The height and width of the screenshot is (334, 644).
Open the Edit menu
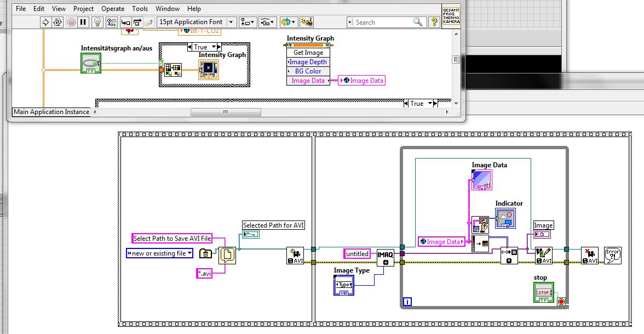click(38, 9)
